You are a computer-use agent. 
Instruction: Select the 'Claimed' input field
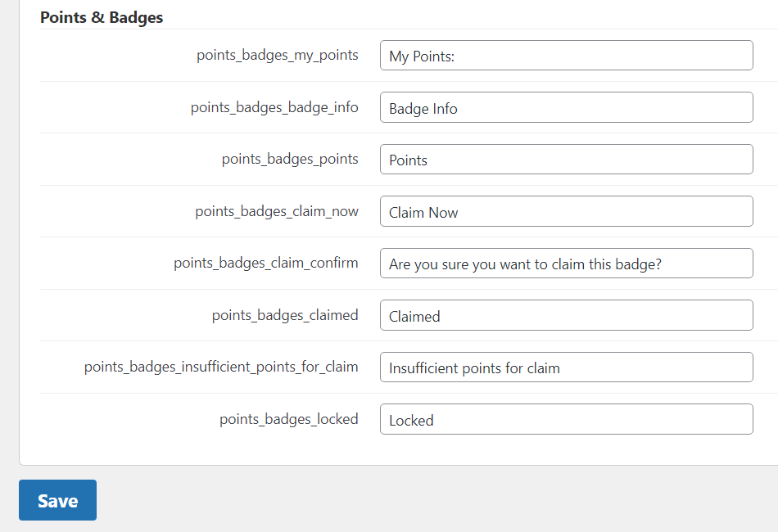pyautogui.click(x=567, y=315)
